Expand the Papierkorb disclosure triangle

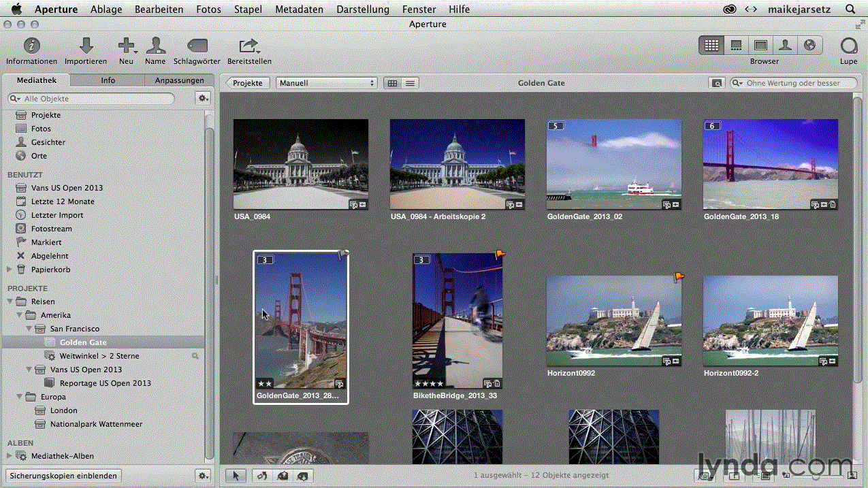coord(10,270)
